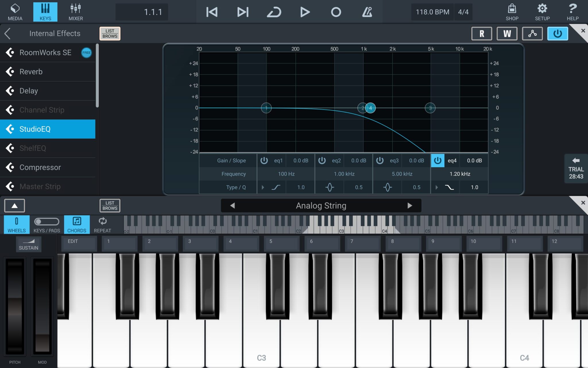Viewport: 588px width, 368px height.
Task: Click the Help question mark
Action: click(x=572, y=12)
